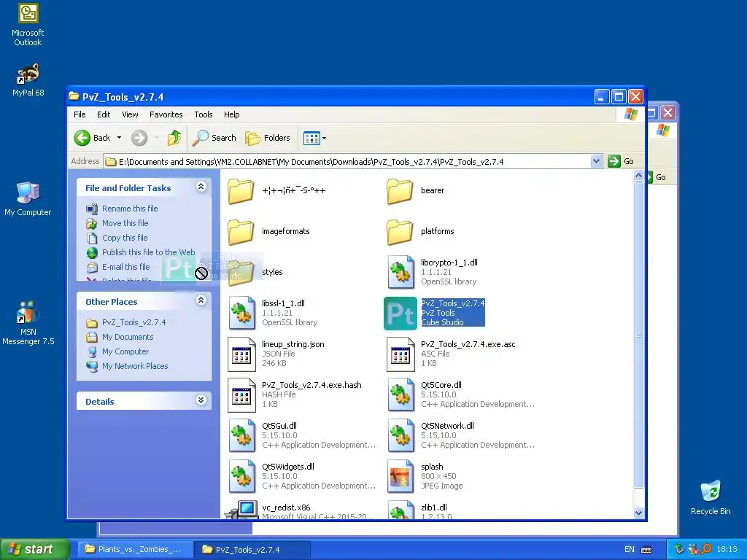This screenshot has width=747, height=560.
Task: Select the splash JPEG image icon
Action: [x=400, y=476]
